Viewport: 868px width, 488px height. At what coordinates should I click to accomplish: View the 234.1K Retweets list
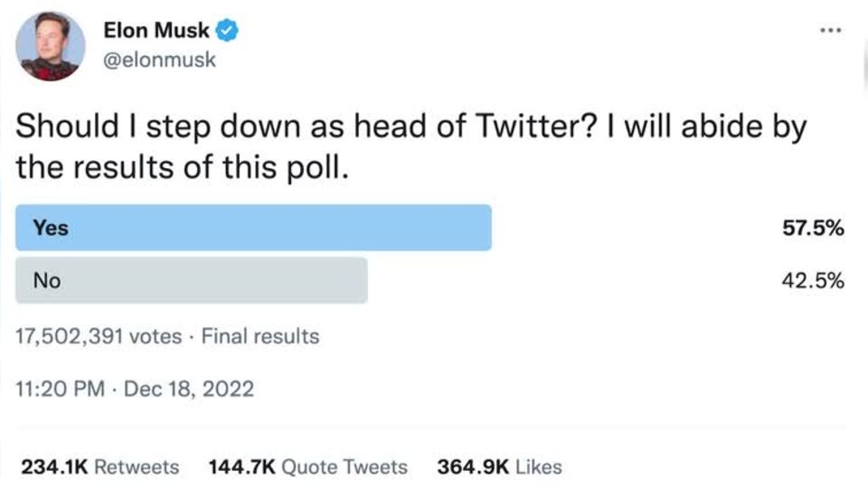coord(99,467)
